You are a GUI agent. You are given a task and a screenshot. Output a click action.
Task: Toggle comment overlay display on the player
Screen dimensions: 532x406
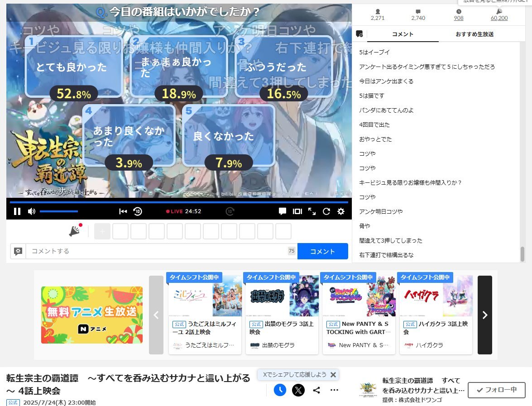(282, 211)
